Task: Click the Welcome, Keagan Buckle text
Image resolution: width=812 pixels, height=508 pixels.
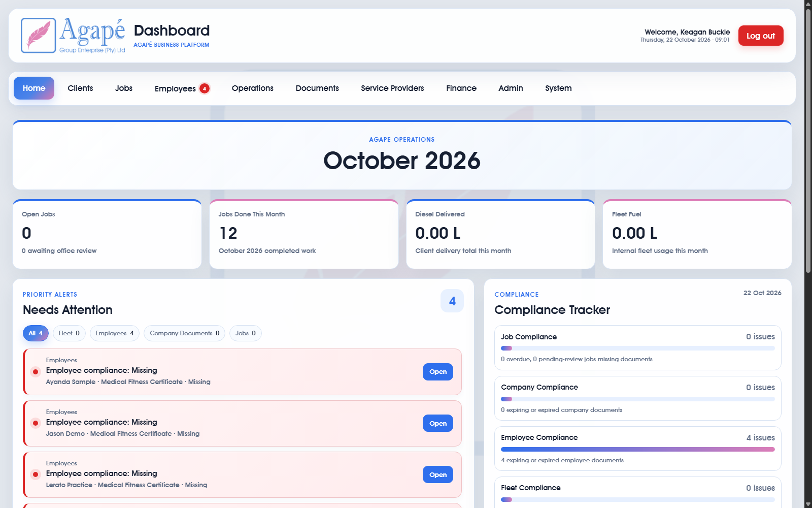Action: point(687,31)
